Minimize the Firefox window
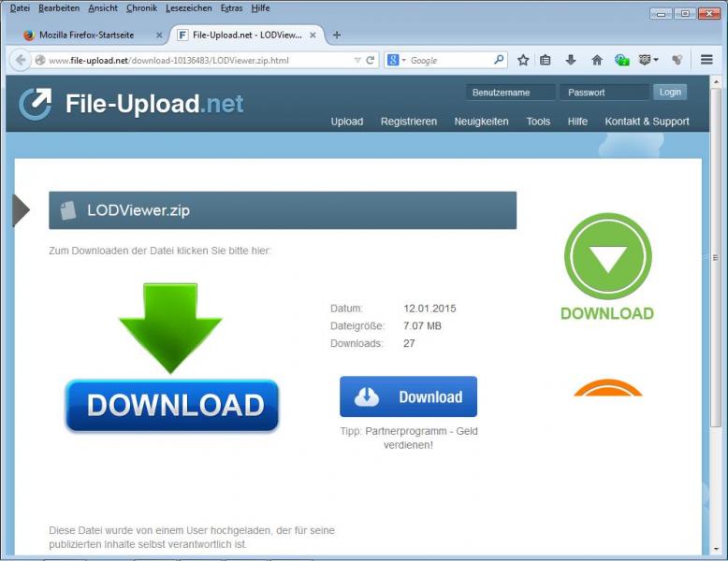 point(661,13)
